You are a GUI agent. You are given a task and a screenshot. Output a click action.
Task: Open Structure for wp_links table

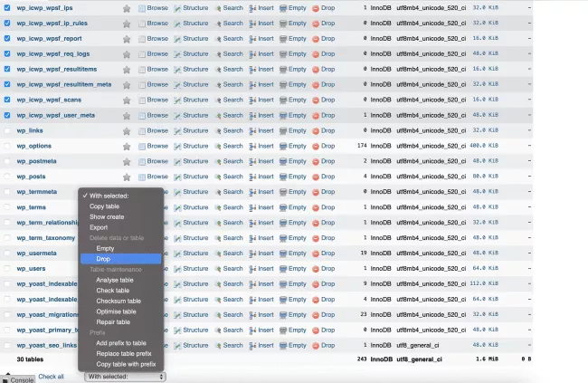pos(179,130)
